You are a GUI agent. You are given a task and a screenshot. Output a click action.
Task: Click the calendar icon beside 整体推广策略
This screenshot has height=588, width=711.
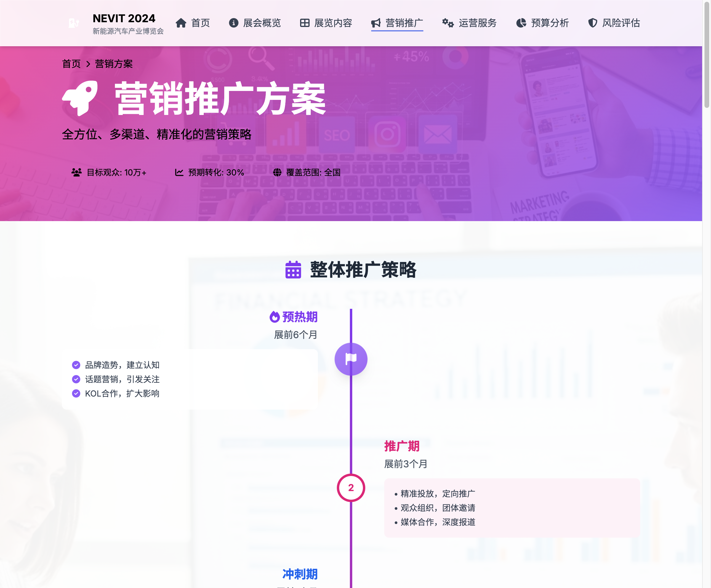[x=293, y=270]
